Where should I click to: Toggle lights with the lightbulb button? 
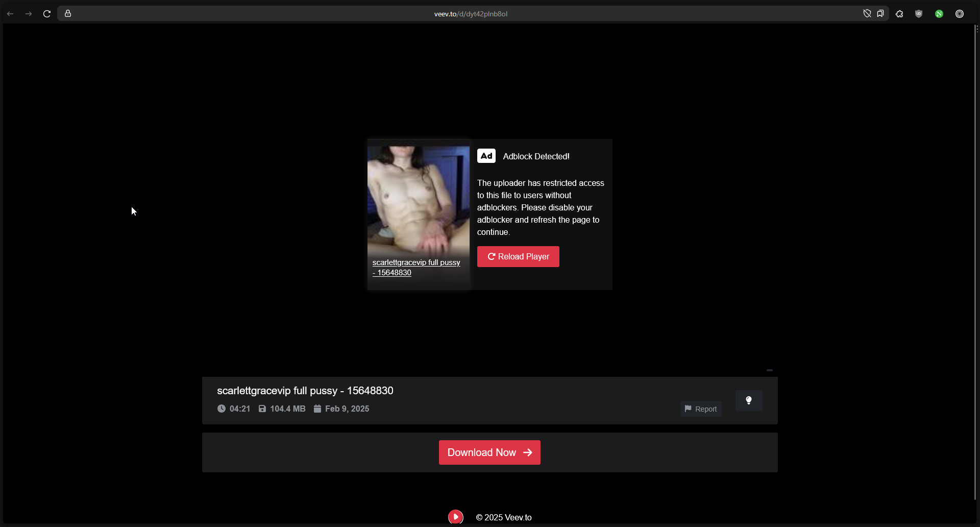coord(749,400)
